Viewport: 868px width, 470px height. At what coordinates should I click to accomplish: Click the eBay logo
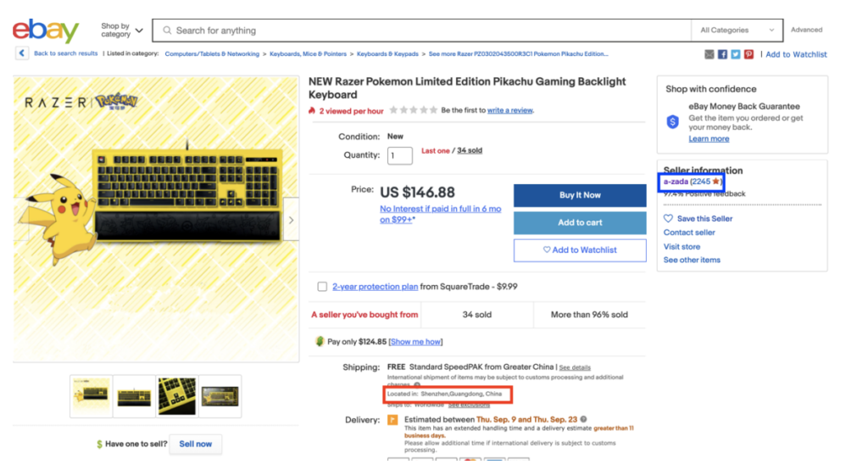coord(45,31)
